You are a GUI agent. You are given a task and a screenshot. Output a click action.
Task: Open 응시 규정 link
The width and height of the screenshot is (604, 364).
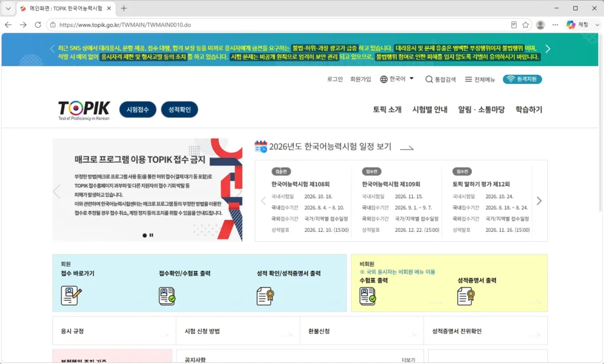pos(114,331)
